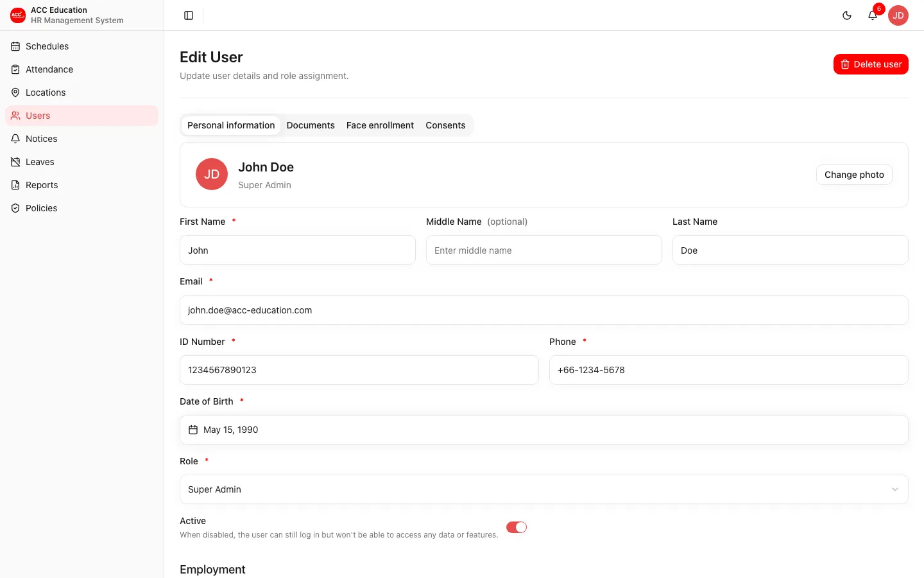Open the Personal information tab
The width and height of the screenshot is (924, 578).
tap(231, 125)
